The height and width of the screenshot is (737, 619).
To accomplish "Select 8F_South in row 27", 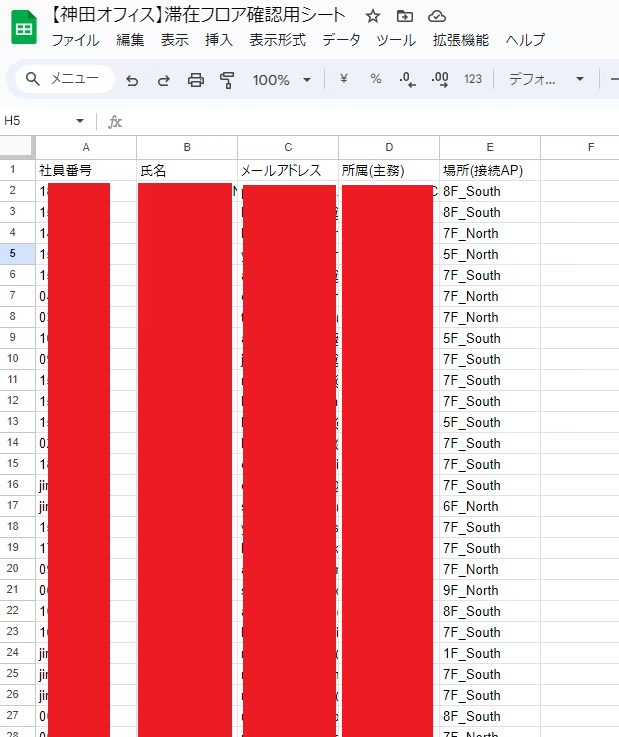I will coord(490,716).
